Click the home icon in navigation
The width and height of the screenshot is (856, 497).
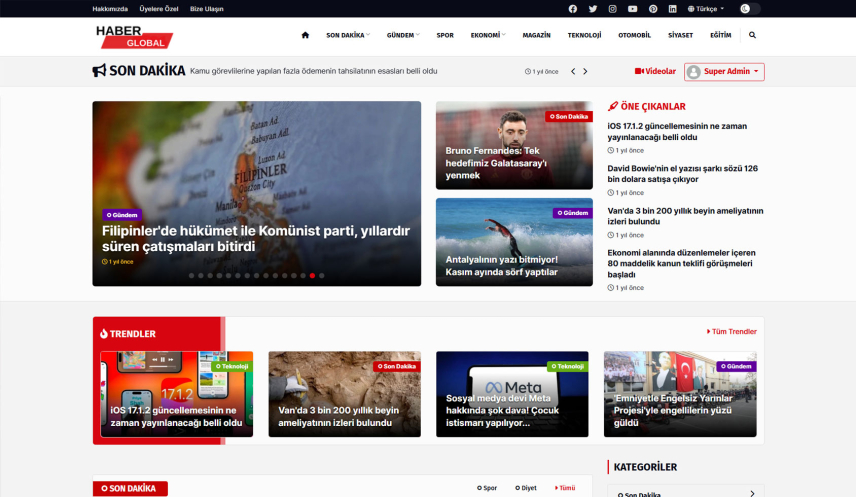tap(305, 35)
